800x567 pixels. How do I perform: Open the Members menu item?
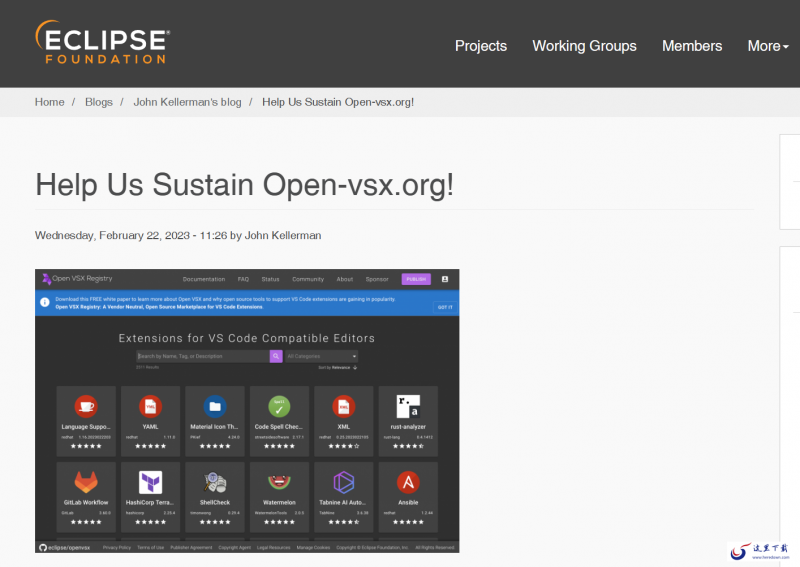(692, 46)
